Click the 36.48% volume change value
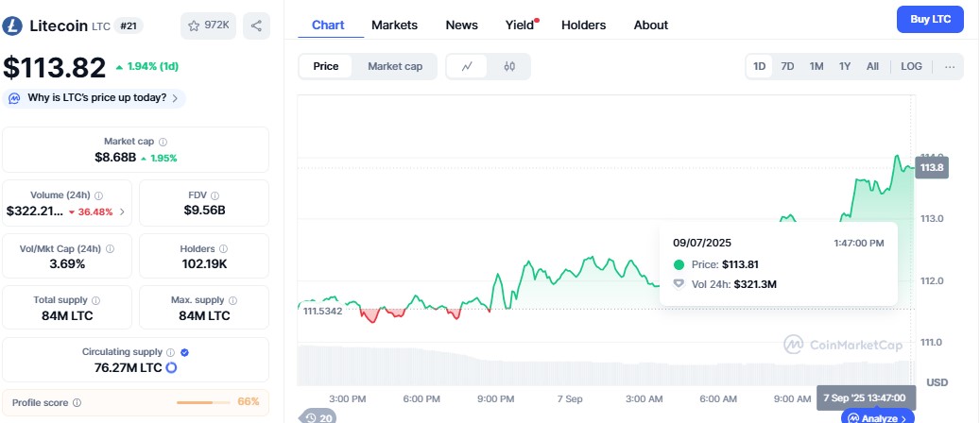Viewport: 980px width, 423px height. pos(95,211)
